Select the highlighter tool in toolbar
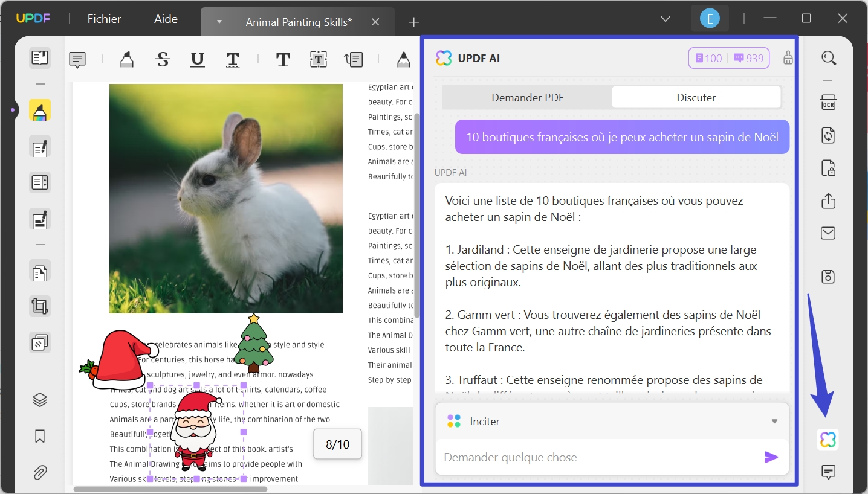This screenshot has height=494, width=868. coord(126,59)
